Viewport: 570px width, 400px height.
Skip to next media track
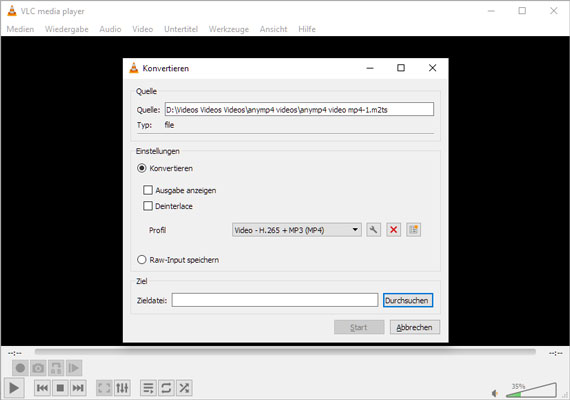78,388
